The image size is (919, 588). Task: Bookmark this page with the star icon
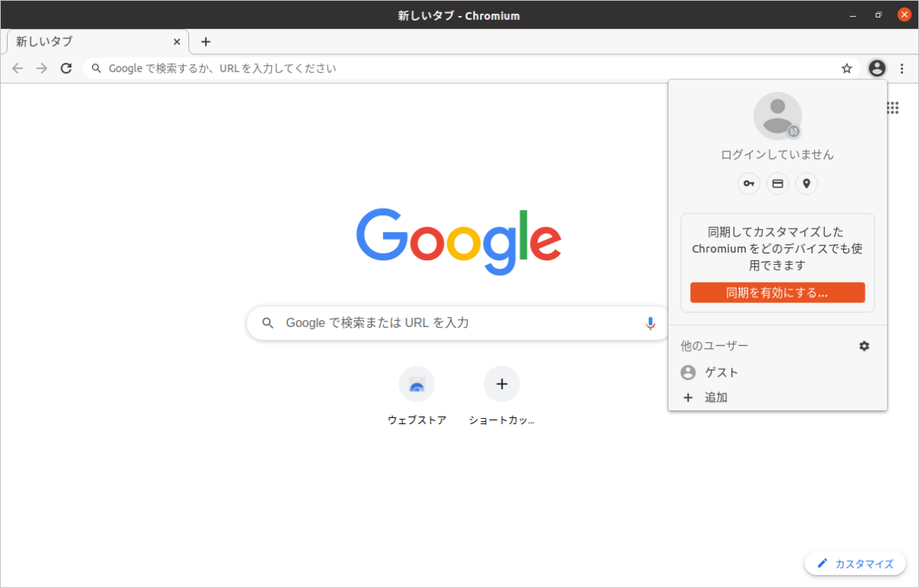(847, 68)
